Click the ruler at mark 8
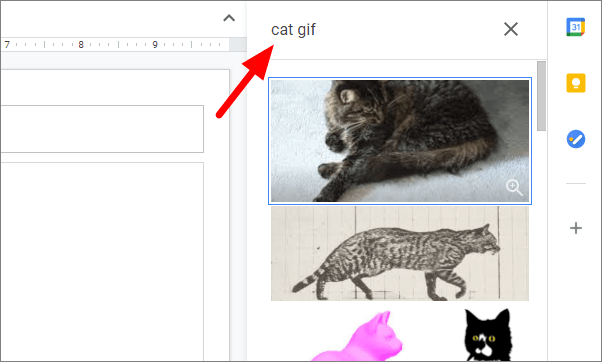Viewport: 602px width, 362px height. [x=81, y=45]
